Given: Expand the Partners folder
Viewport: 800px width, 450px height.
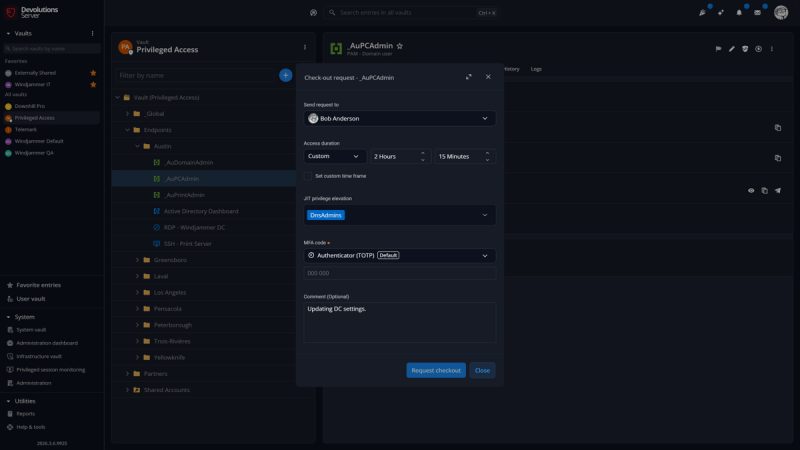Looking at the screenshot, I should coord(127,374).
